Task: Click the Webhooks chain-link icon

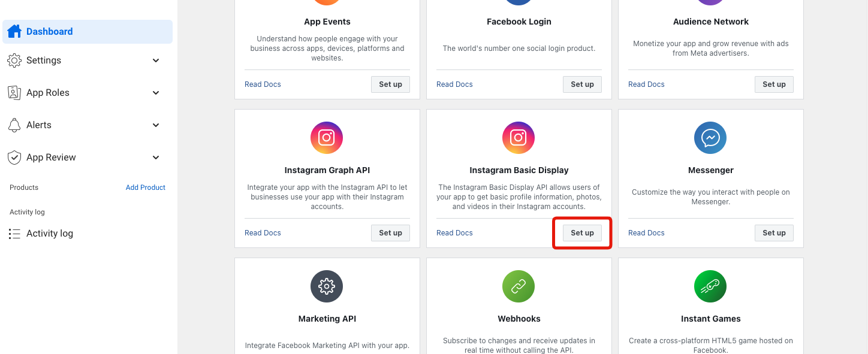Action: (x=519, y=286)
